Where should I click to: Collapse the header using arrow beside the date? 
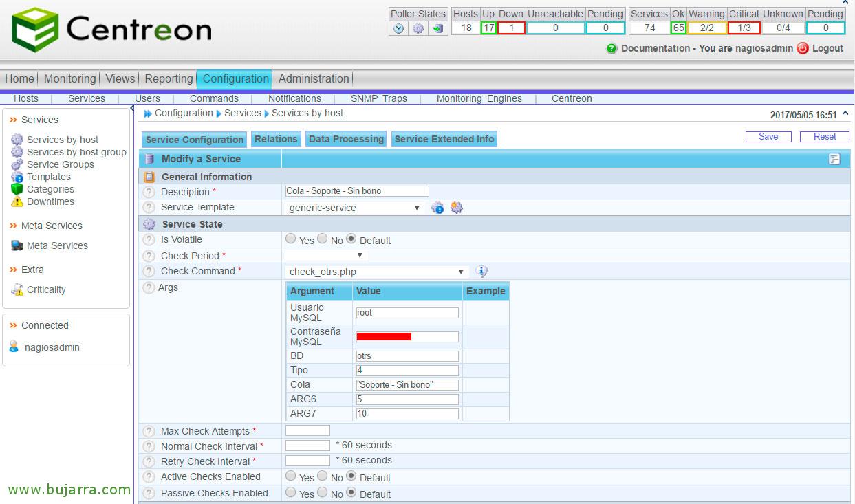pyautogui.click(x=845, y=114)
